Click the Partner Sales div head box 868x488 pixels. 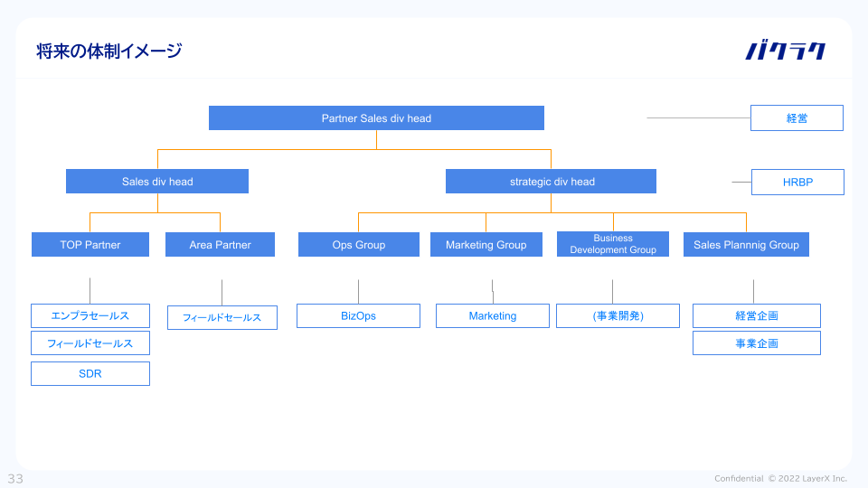(x=376, y=117)
